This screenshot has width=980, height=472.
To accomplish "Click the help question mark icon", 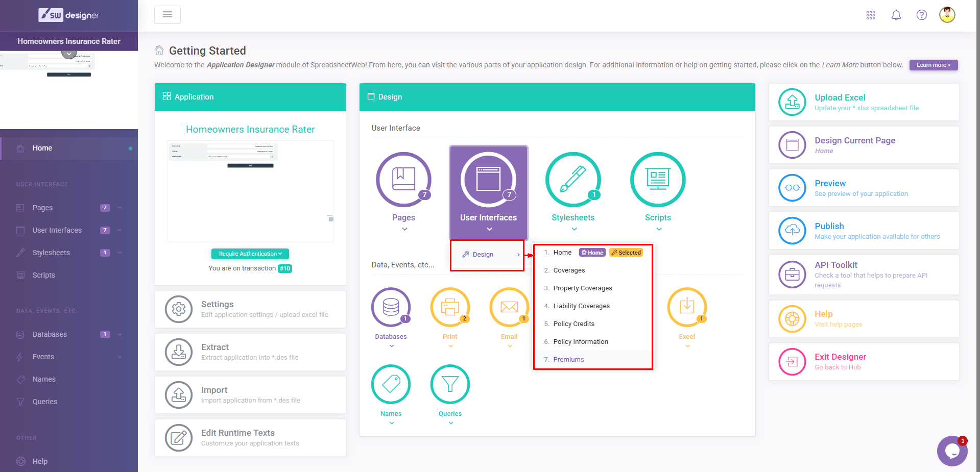I will coord(921,15).
